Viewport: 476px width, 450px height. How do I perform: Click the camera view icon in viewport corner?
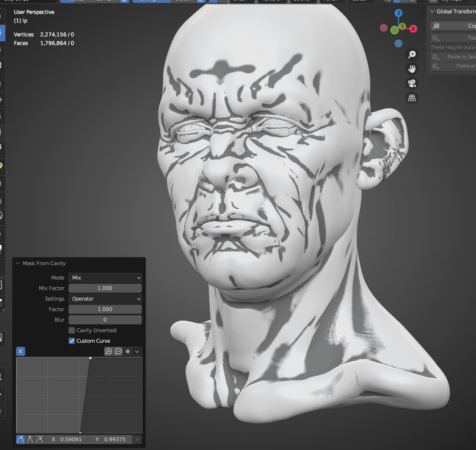(411, 83)
